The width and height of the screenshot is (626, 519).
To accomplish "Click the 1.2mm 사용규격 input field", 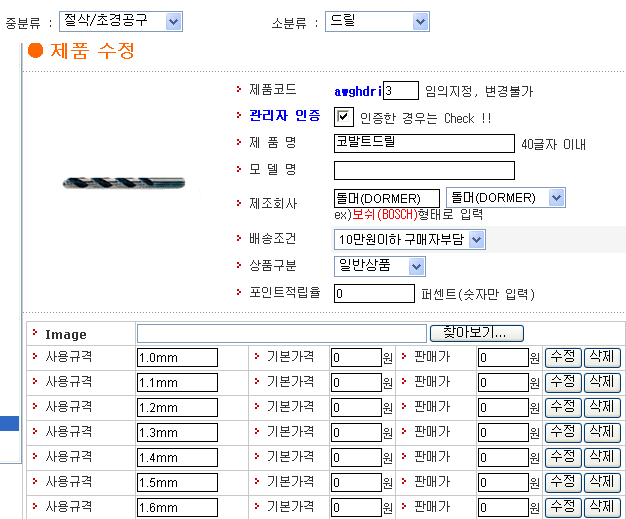I will coord(177,407).
